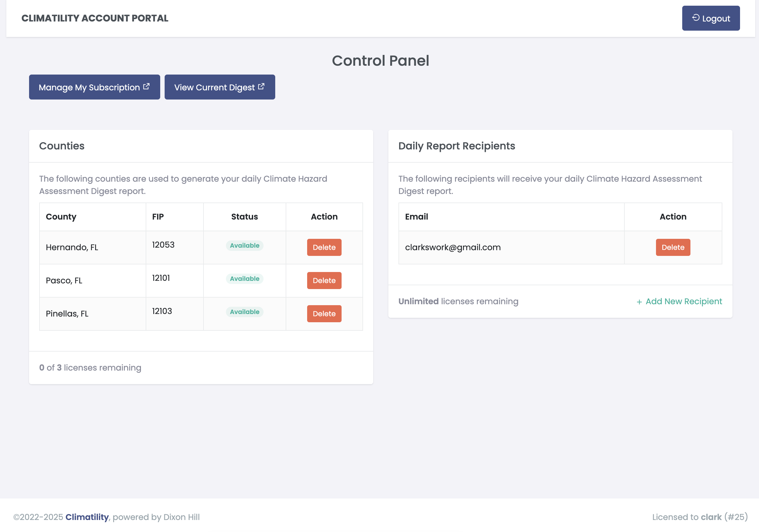
Task: Click Climatility Account Portal header title
Action: pos(95,18)
